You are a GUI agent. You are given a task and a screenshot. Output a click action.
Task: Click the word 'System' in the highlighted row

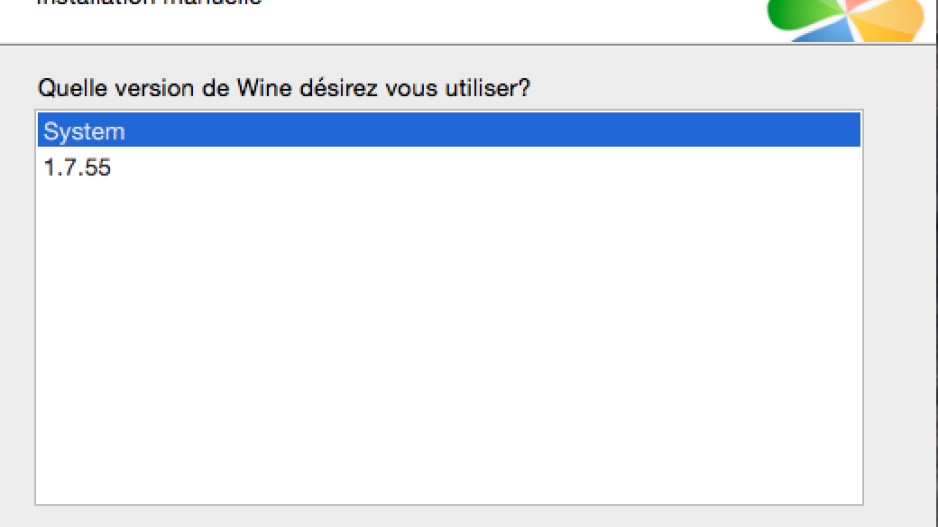[84, 131]
